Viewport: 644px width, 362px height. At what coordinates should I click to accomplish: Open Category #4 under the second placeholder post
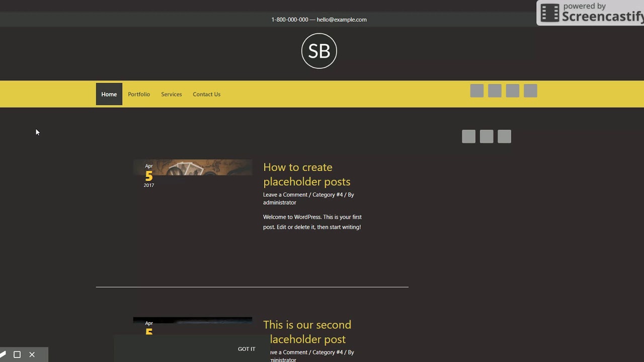pos(328,352)
